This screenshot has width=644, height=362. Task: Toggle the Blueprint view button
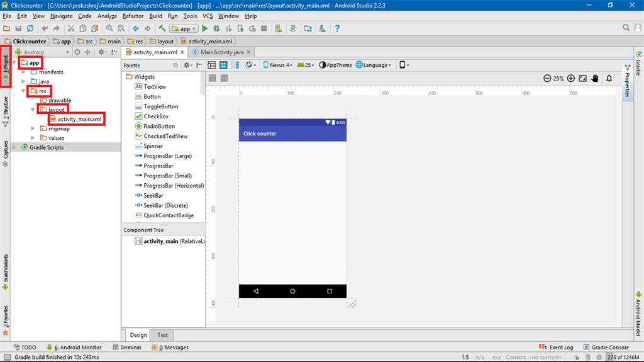tap(223, 65)
